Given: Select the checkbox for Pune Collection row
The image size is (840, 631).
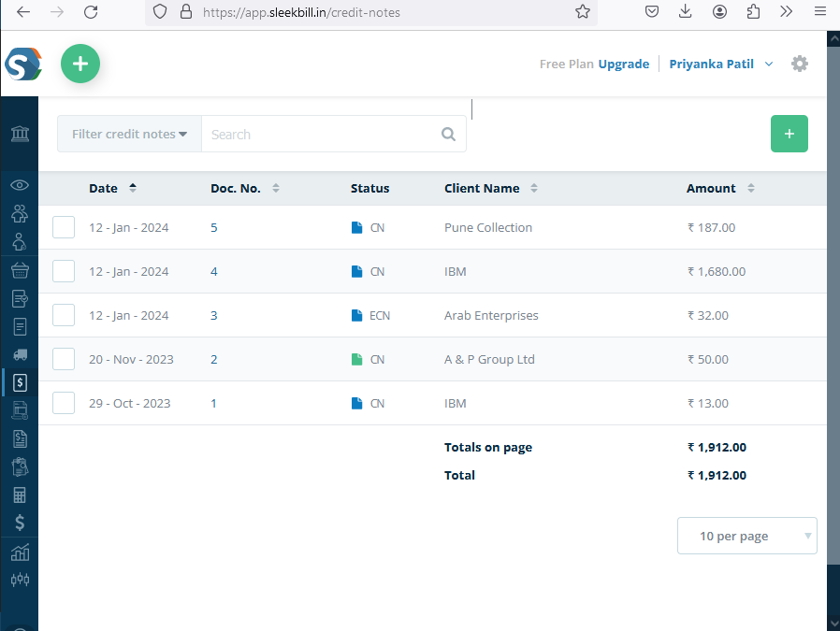Looking at the screenshot, I should pos(64,227).
